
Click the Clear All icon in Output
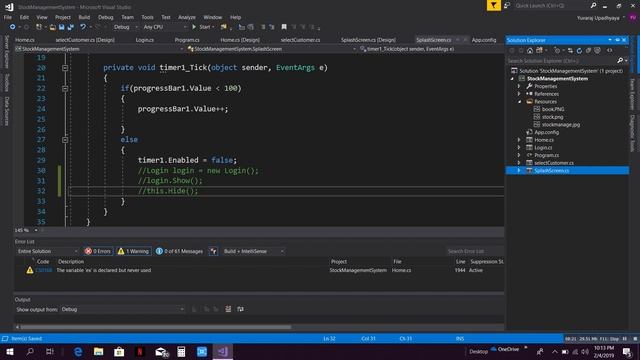228,309
